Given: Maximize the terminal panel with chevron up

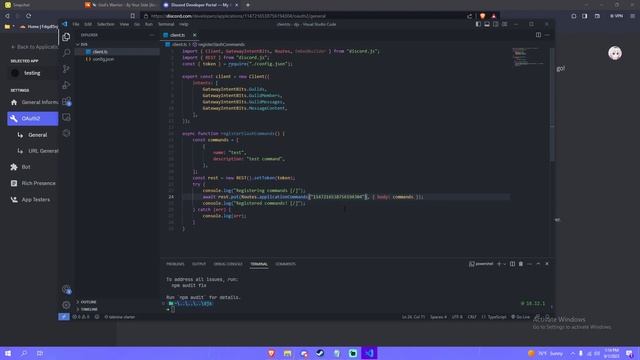Looking at the screenshot, I should click(x=538, y=264).
